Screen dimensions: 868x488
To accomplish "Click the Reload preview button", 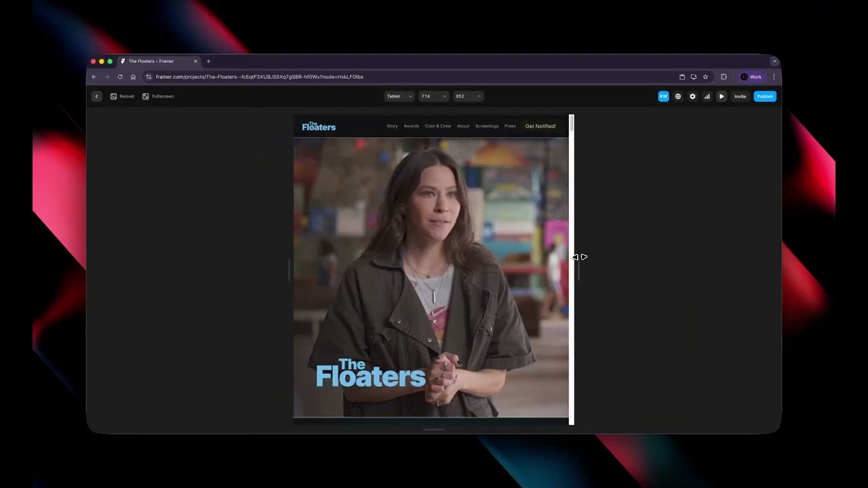I will pyautogui.click(x=122, y=96).
